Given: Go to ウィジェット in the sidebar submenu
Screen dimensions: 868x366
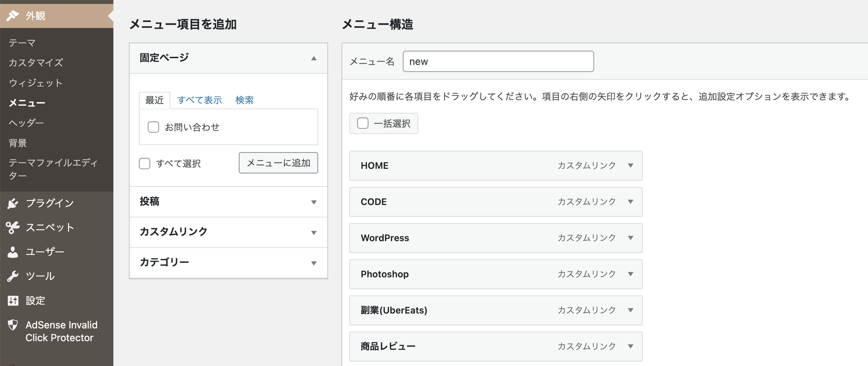Looking at the screenshot, I should tap(35, 83).
